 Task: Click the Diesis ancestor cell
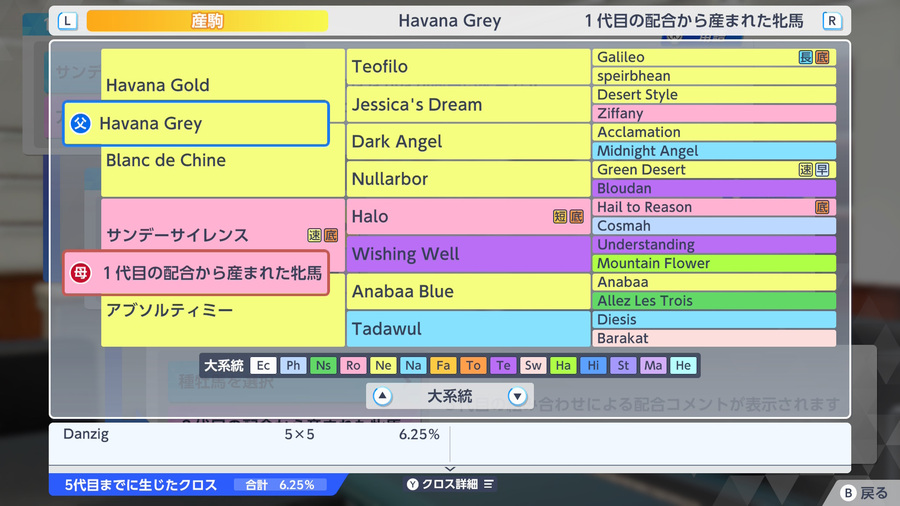coord(714,320)
